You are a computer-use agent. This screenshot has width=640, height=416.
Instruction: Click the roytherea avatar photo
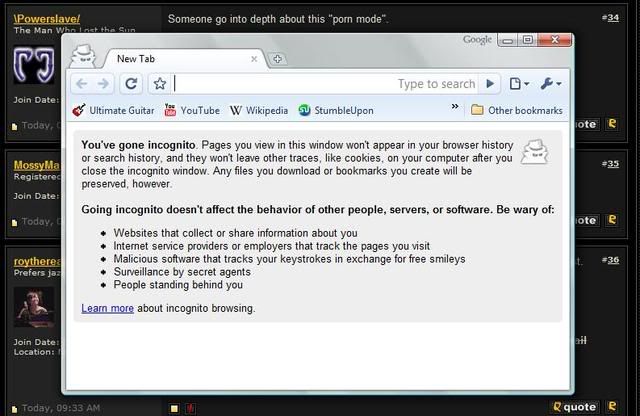pyautogui.click(x=34, y=307)
